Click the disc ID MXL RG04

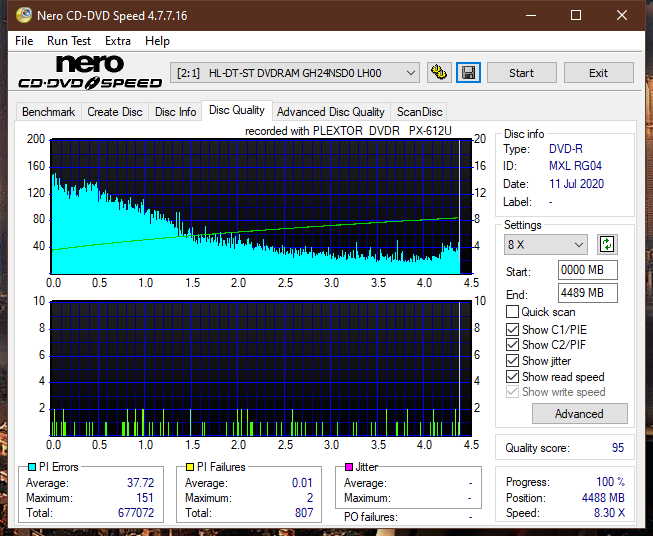pos(575,166)
